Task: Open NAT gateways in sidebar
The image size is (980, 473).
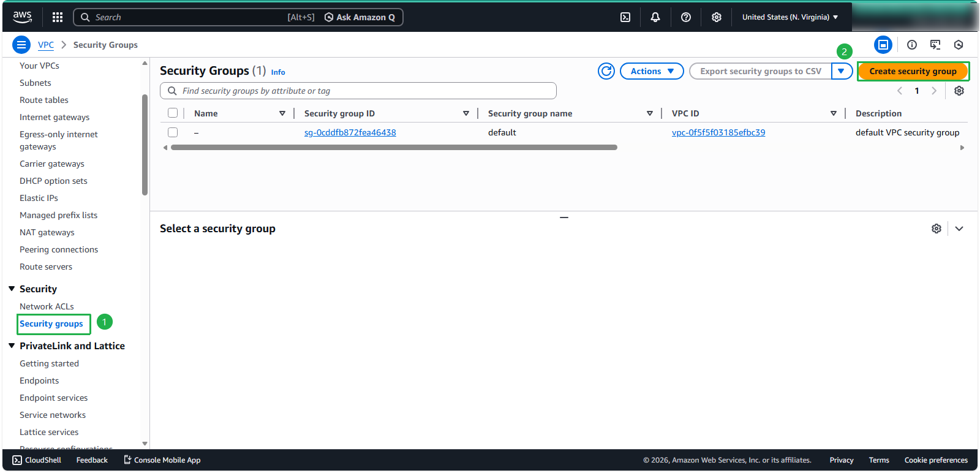Action: (x=47, y=232)
